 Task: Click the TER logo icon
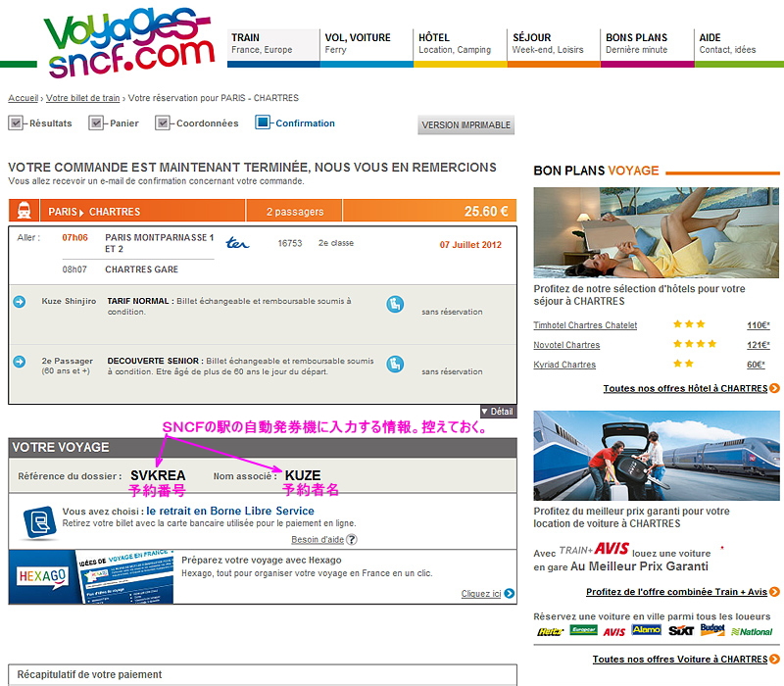[x=237, y=243]
